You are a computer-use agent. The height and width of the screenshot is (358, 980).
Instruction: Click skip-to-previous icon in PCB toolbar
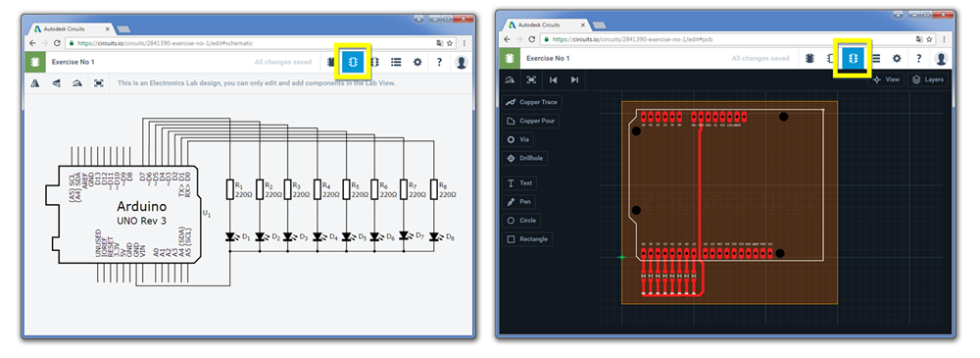tap(553, 79)
